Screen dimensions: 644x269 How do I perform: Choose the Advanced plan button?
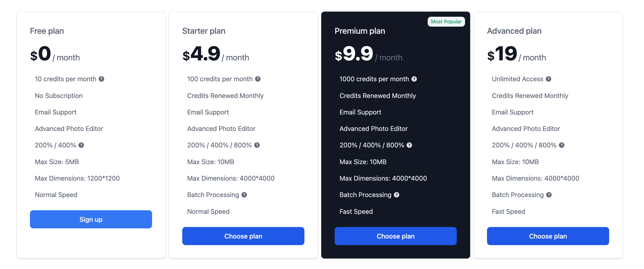point(548,236)
